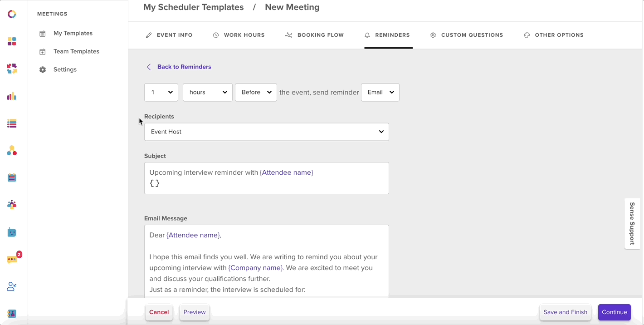Screen dimensions: 644x325
Task: Expand the Event Host recipients dropdown
Action: point(267,132)
